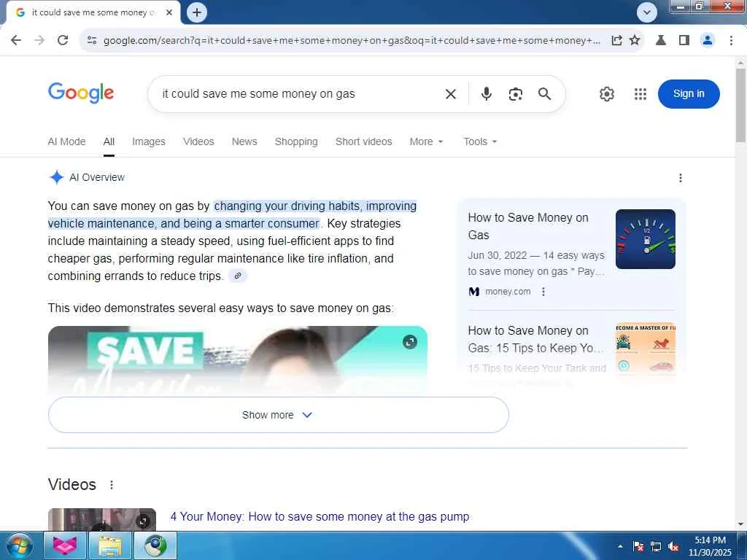747x560 pixels.
Task: Open the tab search dropdown arrow
Action: 647,12
